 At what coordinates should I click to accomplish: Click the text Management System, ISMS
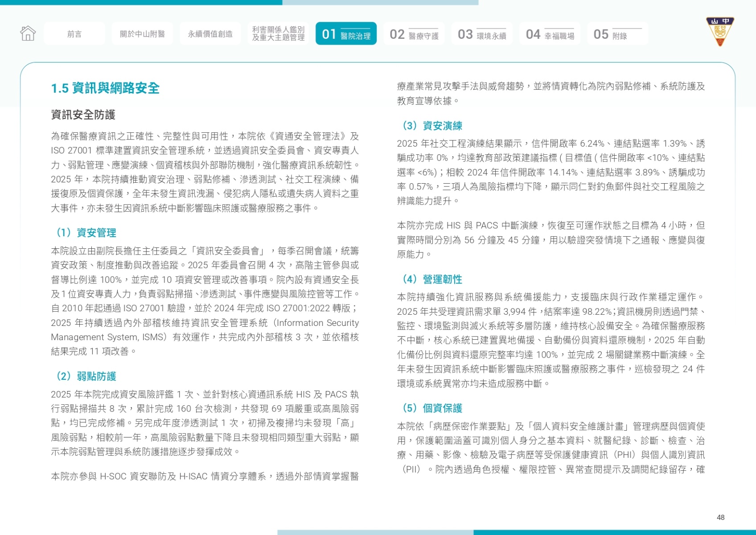coord(107,337)
